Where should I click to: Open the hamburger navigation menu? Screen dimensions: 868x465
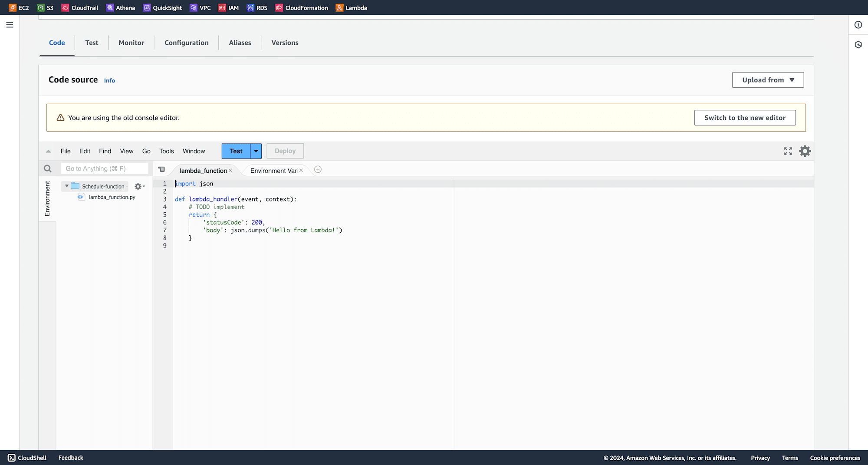(10, 25)
